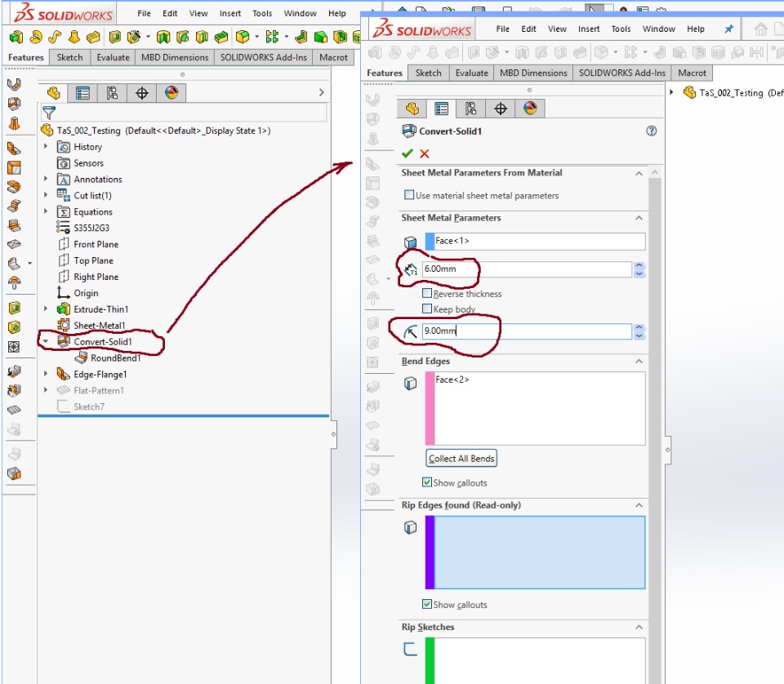Expand the Cut list(1) node
The width and height of the screenshot is (784, 684).
(x=46, y=195)
